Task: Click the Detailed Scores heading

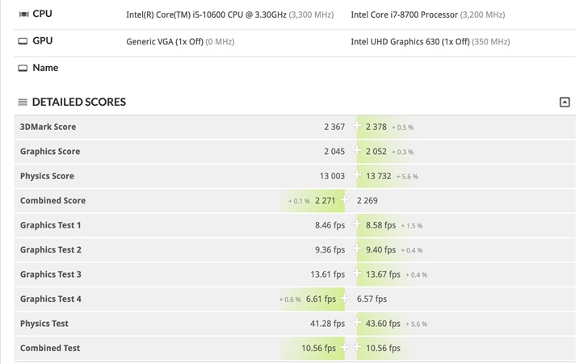Action: point(78,103)
